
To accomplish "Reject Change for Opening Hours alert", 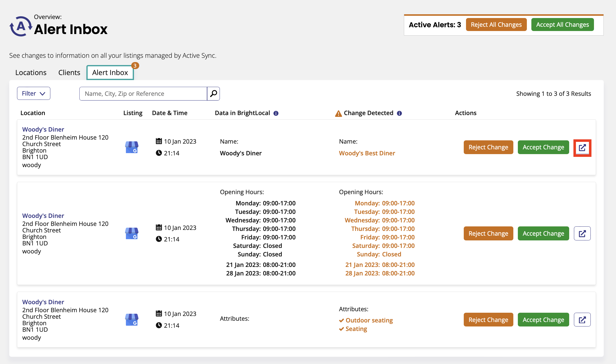I will coord(488,233).
